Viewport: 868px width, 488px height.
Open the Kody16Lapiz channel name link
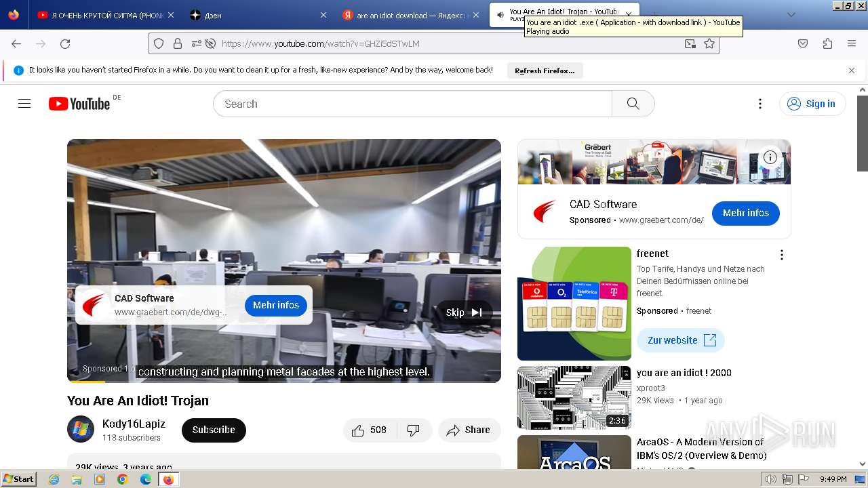134,424
